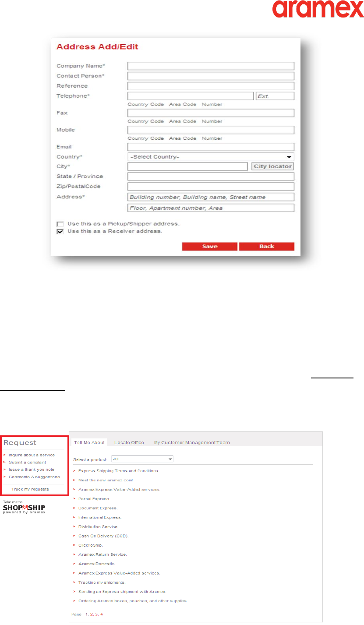Open the Document Express link

[98, 508]
